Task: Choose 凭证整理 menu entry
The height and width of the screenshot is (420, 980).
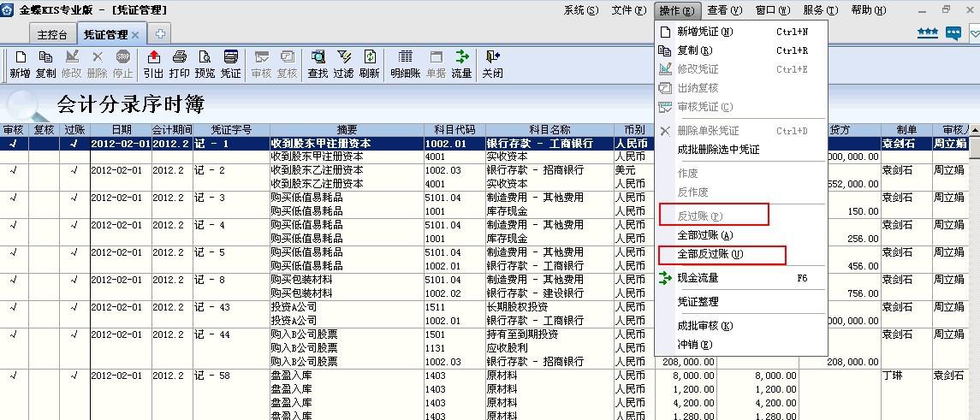Action: click(740, 302)
